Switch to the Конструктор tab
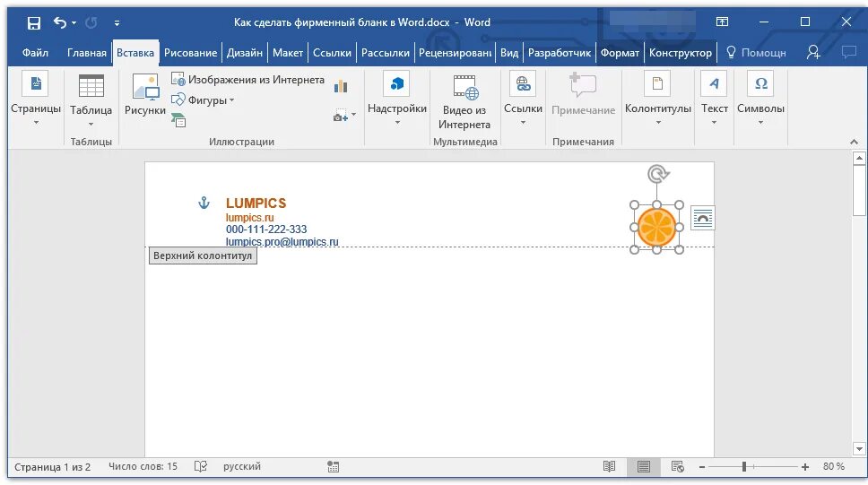868x485 pixels. click(681, 53)
